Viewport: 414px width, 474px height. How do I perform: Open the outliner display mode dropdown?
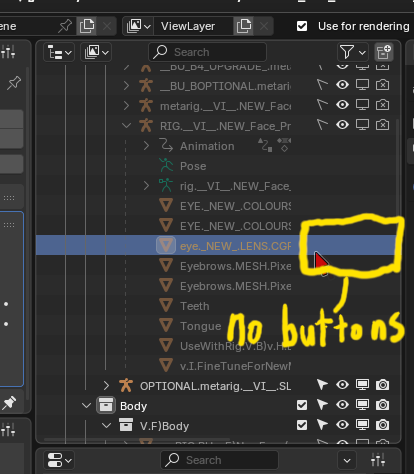coord(96,52)
